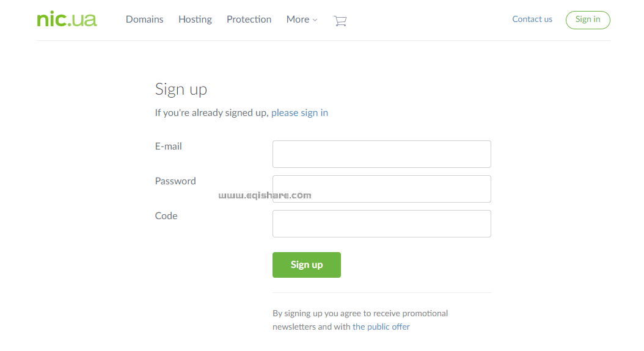This screenshot has width=644, height=351.
Task: Select the Code input field
Action: [381, 223]
